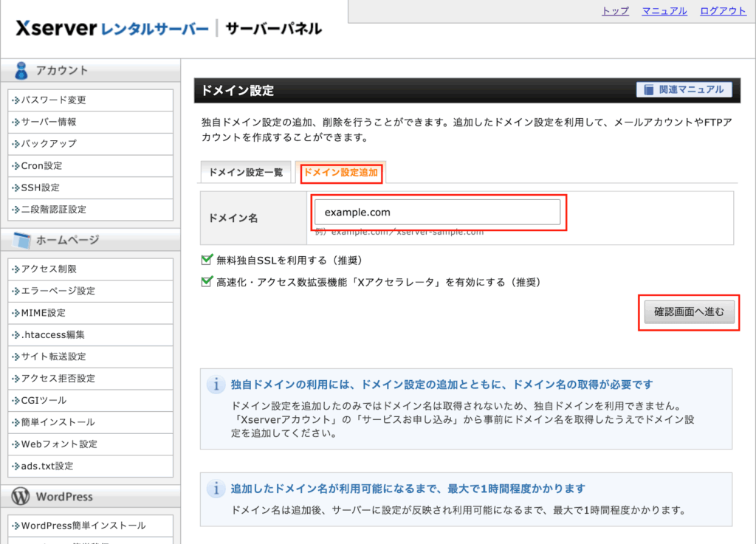Switch to ドメイン設定一覧 tab
Image resolution: width=756 pixels, height=544 pixels.
[x=245, y=173]
